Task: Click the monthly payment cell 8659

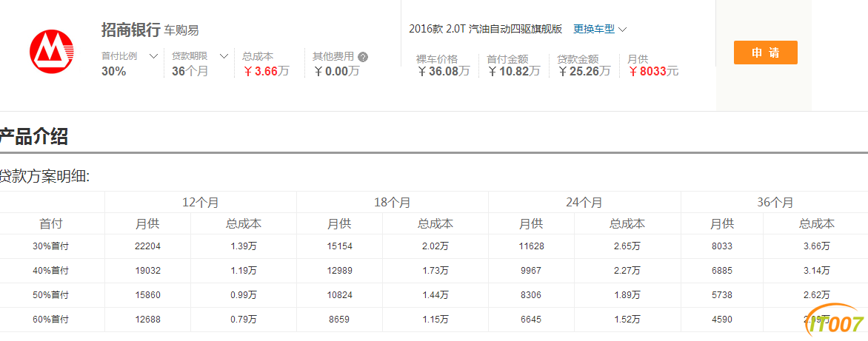Action: (339, 320)
